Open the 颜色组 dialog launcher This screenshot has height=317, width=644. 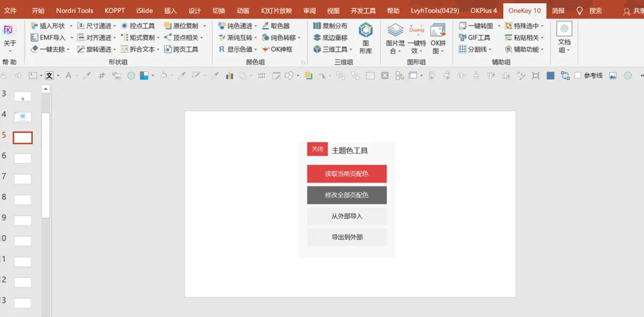tap(304, 63)
